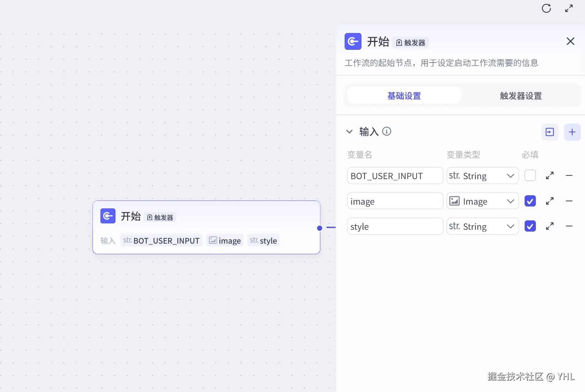
Task: Open the type dropdown for style
Action: coord(483,226)
